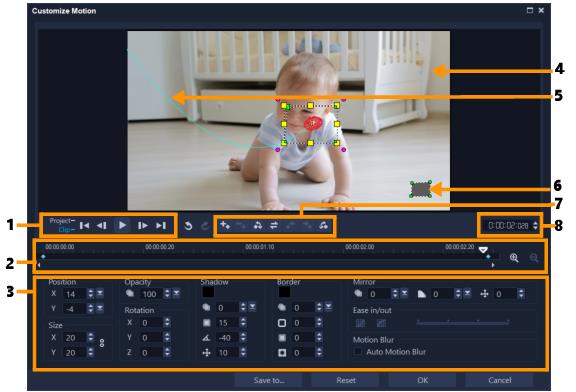Click the Border color swatch

[x=284, y=292]
